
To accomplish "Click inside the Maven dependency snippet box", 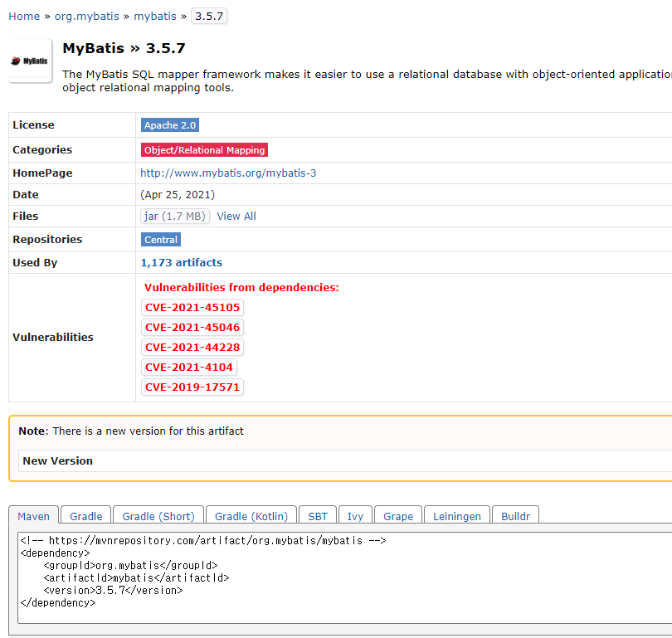I will [344, 578].
